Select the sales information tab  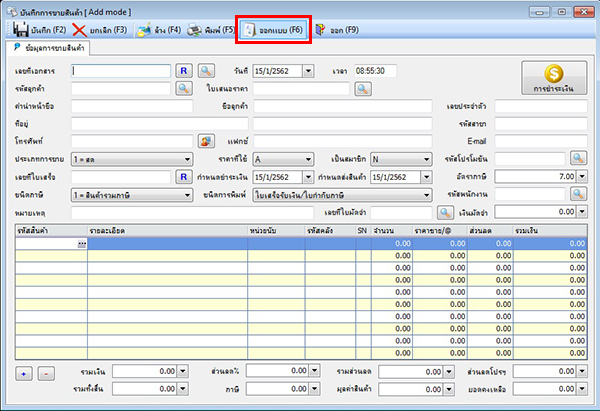49,48
